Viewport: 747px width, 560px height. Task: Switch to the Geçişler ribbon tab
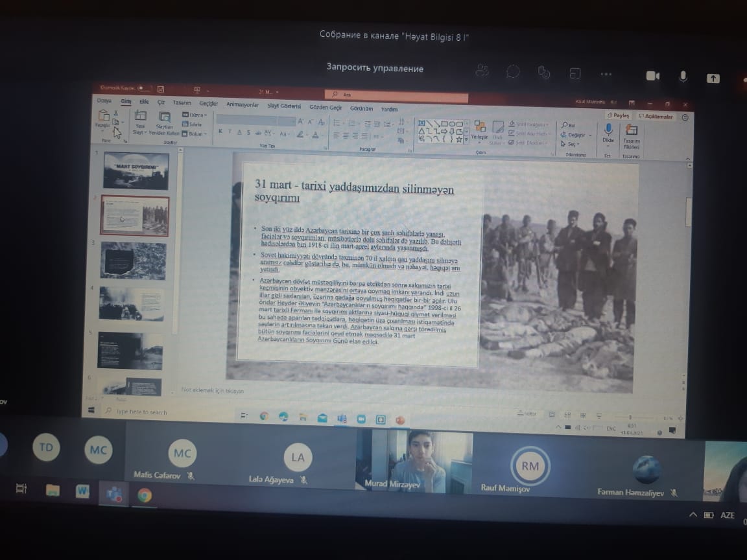click(x=208, y=103)
